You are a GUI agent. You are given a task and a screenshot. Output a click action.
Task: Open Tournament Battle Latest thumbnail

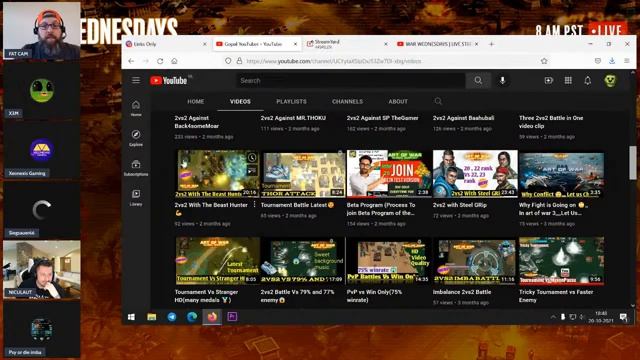pos(303,174)
